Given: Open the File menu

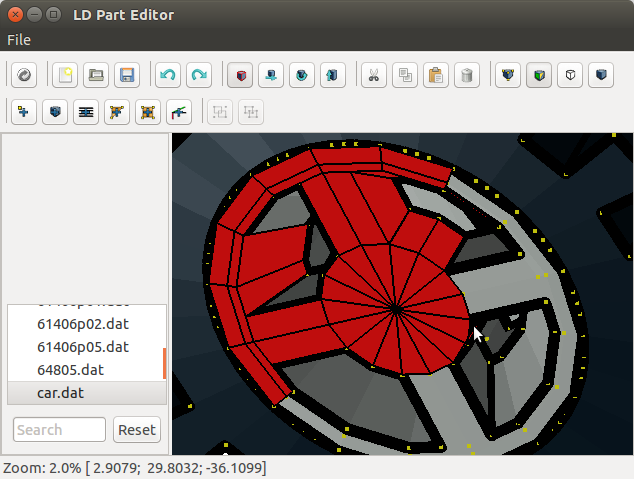Looking at the screenshot, I should 19,40.
